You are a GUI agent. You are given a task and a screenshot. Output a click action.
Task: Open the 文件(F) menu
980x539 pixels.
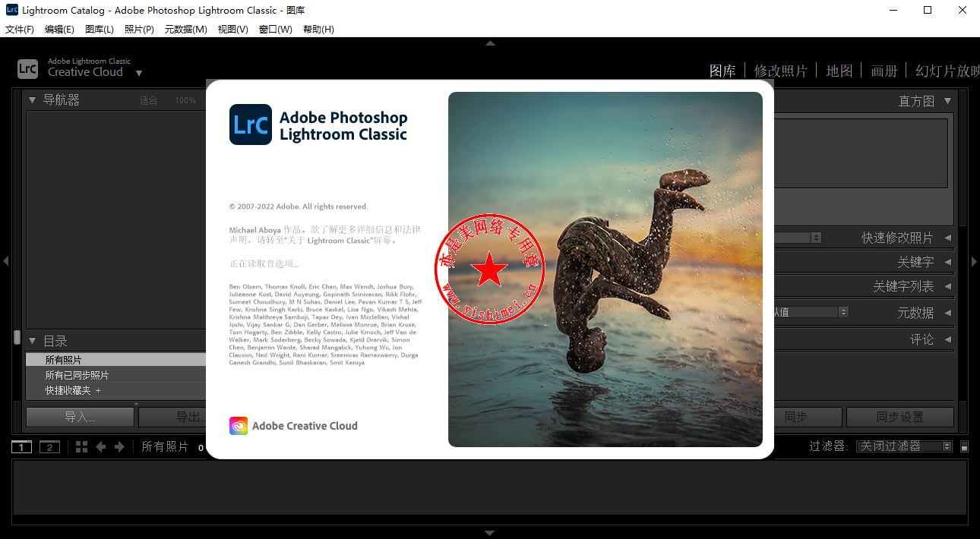(x=20, y=30)
